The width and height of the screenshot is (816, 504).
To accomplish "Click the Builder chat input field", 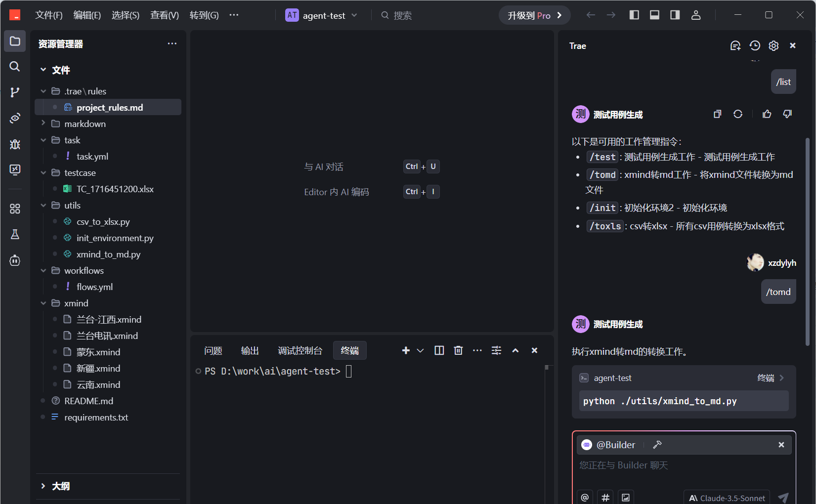I will (x=682, y=465).
